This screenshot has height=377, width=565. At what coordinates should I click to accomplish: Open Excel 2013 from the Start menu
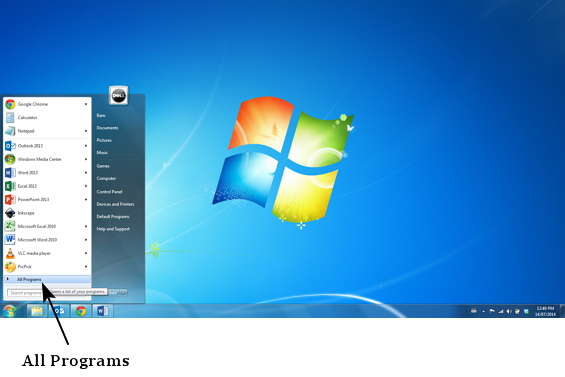tap(47, 186)
